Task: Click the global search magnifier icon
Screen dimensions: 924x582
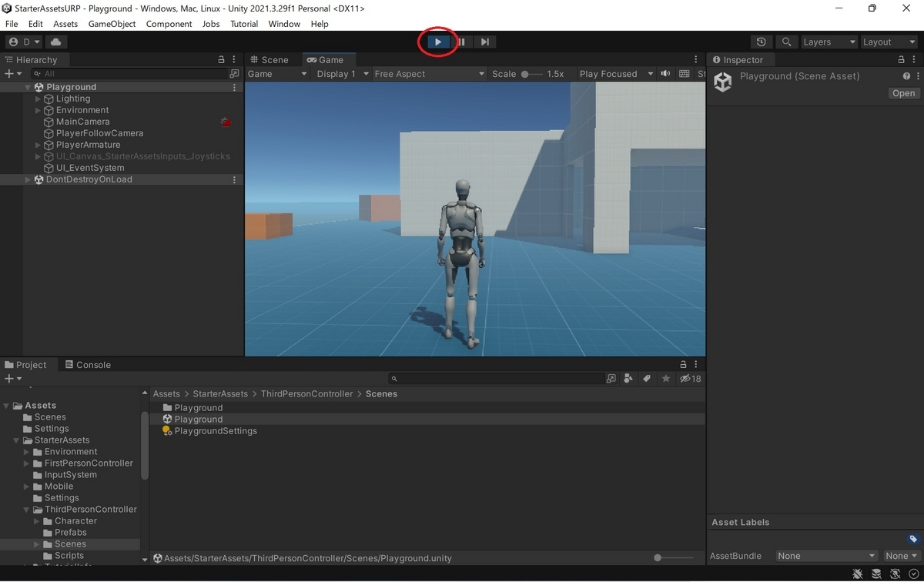Action: coord(786,42)
